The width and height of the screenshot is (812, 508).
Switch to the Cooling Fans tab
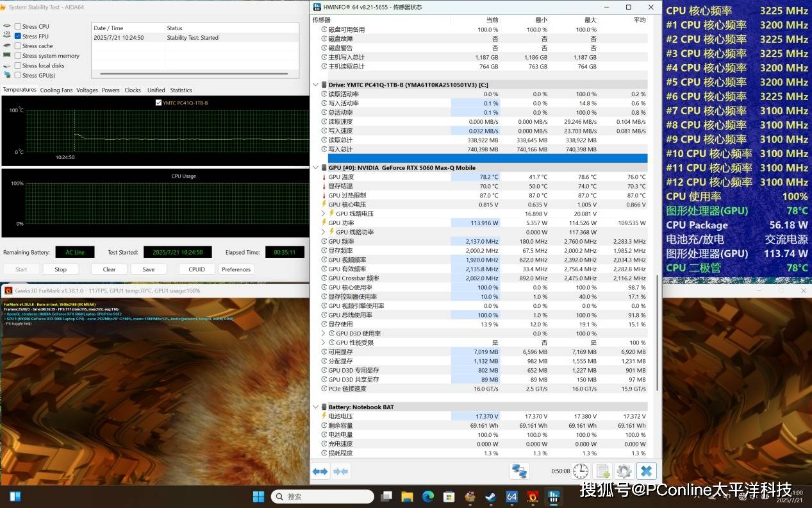(56, 90)
